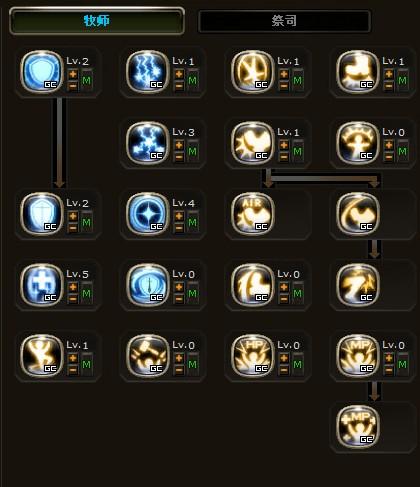Switch to the 牧师 tab
This screenshot has height=487, width=420.
(x=97, y=21)
